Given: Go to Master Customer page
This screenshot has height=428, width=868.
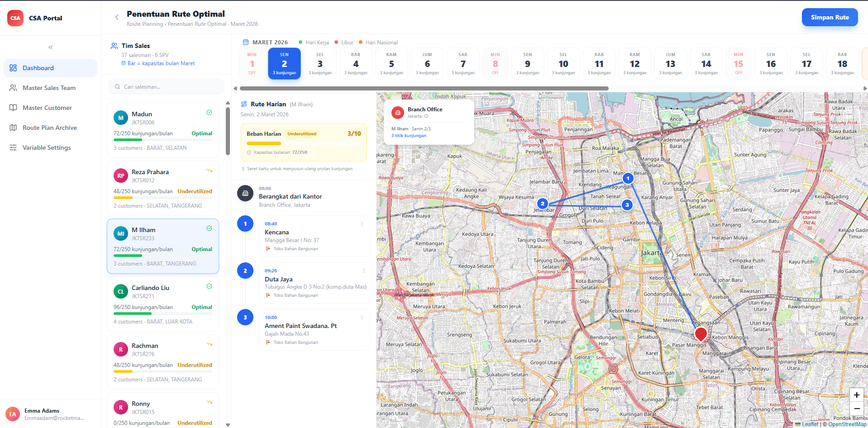Looking at the screenshot, I should pyautogui.click(x=50, y=108).
